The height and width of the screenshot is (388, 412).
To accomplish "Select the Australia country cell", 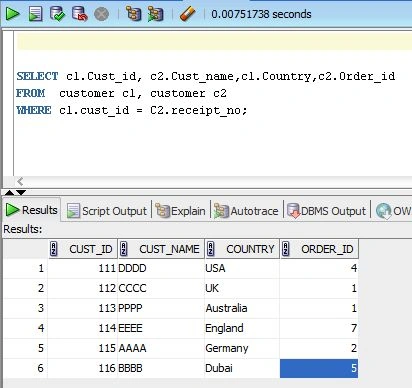I will 242,308.
